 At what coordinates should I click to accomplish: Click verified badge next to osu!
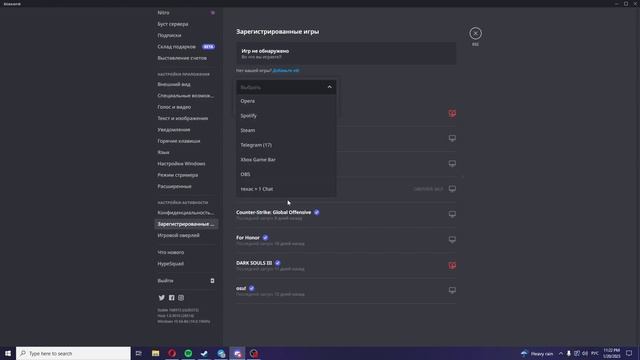click(251, 288)
